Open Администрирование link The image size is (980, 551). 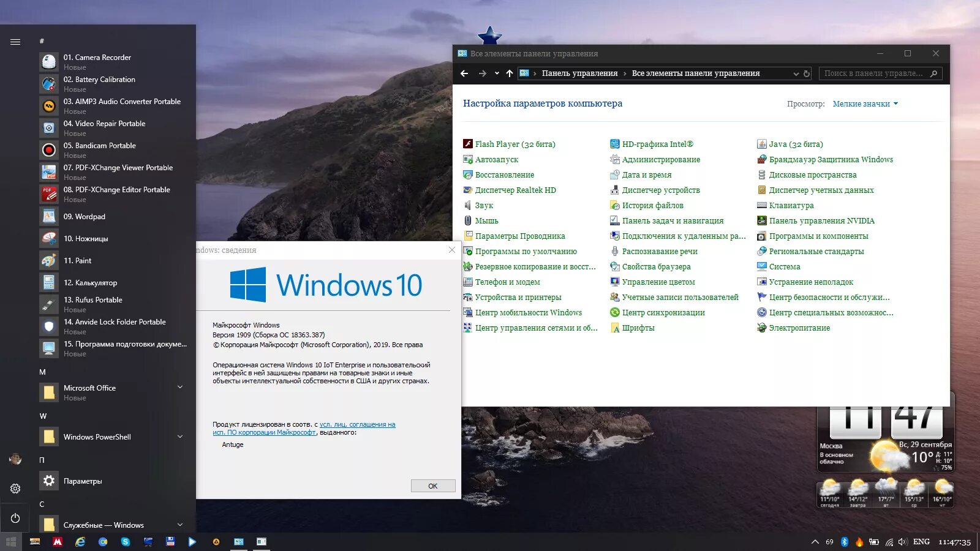(x=655, y=159)
